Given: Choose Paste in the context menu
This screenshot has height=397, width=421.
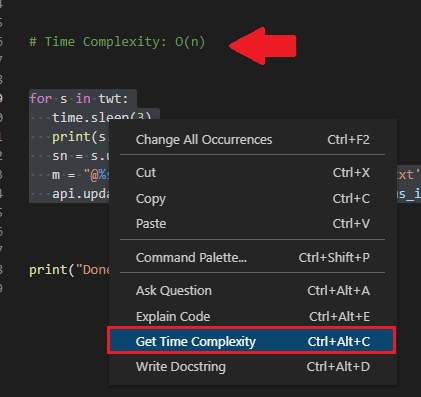Looking at the screenshot, I should (x=252, y=224).
